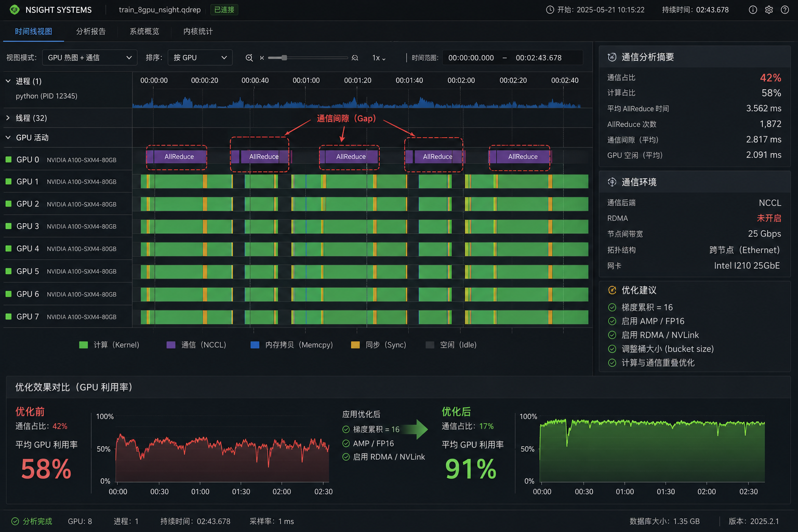Viewport: 798px width, 532px height.
Task: Toggle 启用 AMP / FP16 suggestion check
Action: click(612, 321)
